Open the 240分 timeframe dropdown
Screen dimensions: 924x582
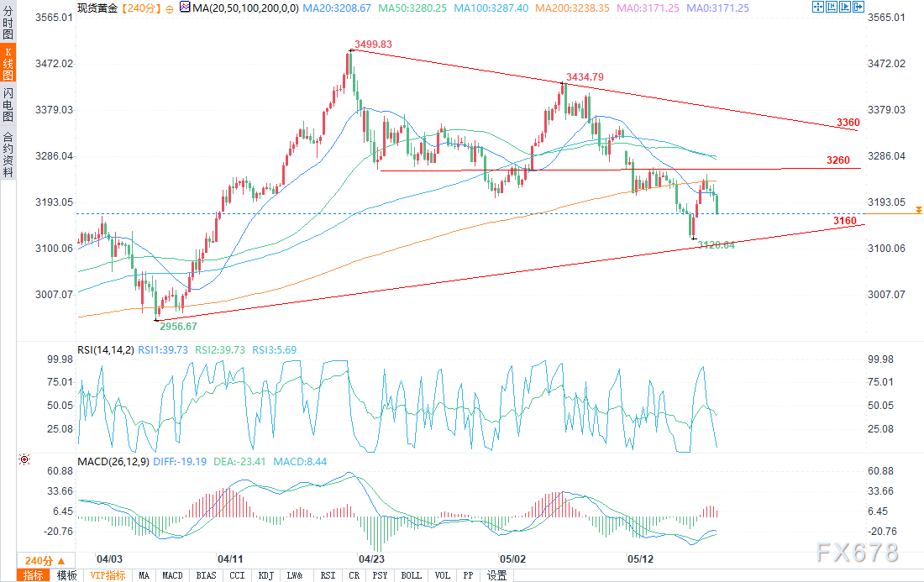click(x=38, y=560)
